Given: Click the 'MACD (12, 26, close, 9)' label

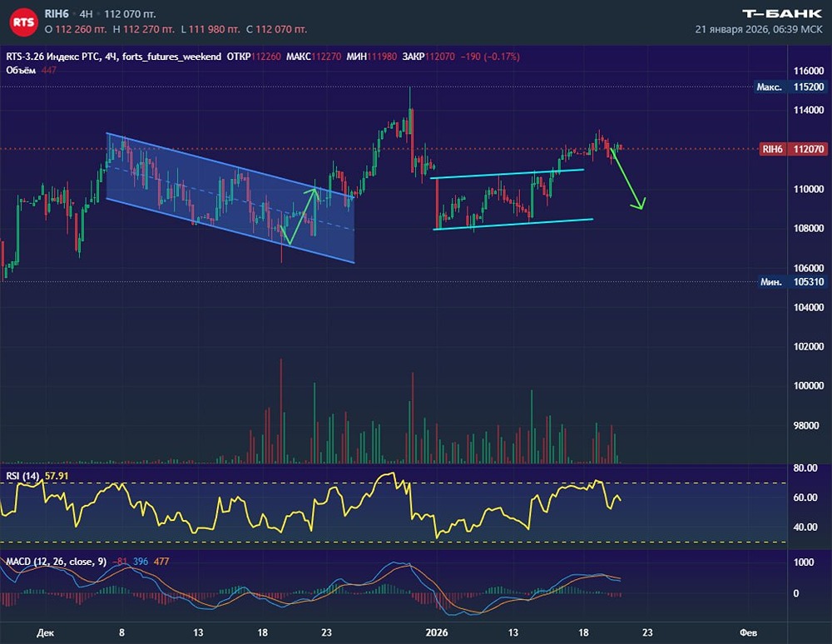Looking at the screenshot, I should pos(57,562).
